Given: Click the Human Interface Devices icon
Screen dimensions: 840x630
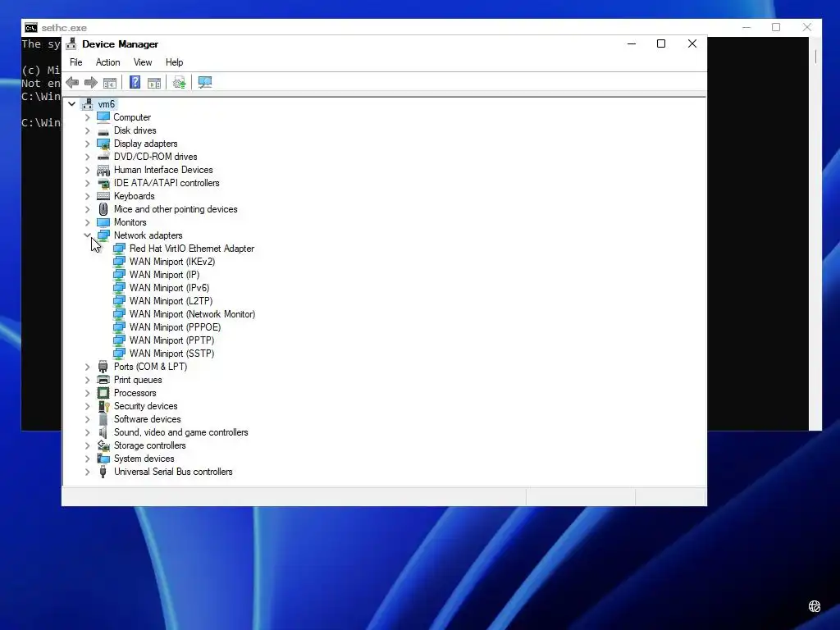Looking at the screenshot, I should click(x=103, y=170).
